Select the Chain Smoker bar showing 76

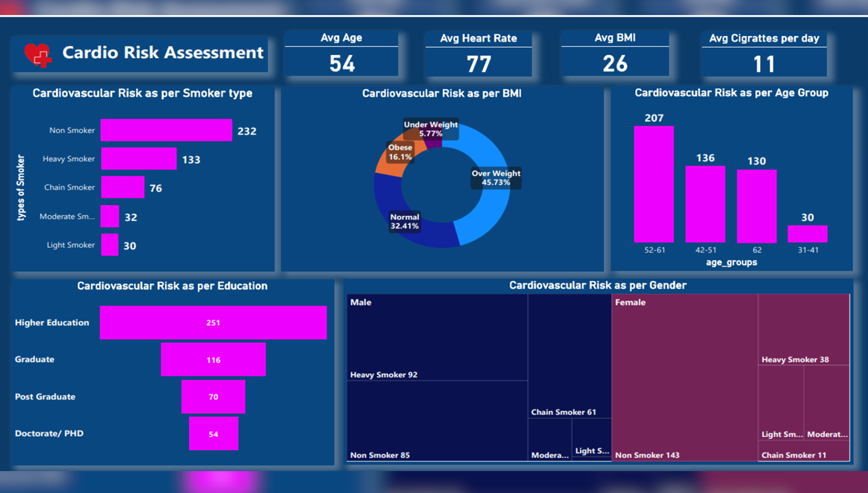coord(122,187)
